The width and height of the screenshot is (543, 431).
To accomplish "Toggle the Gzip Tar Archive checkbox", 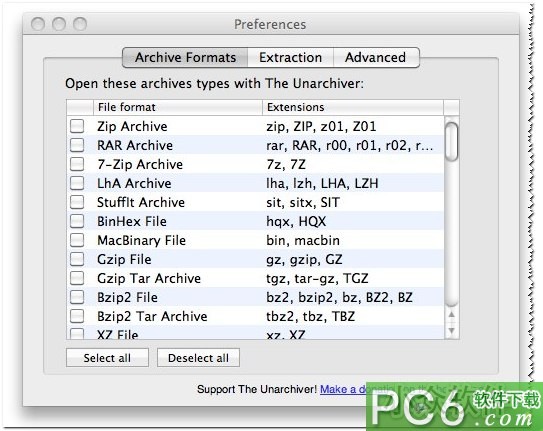I will (x=77, y=278).
